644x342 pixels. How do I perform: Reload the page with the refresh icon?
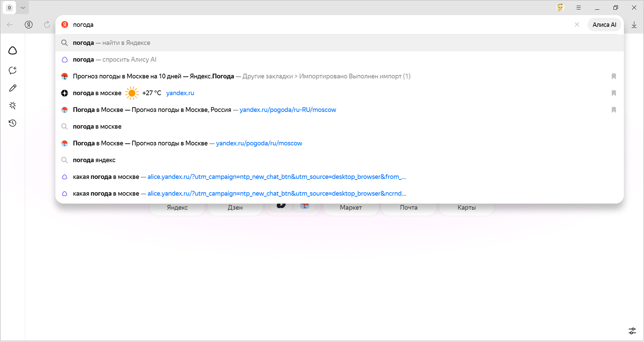(x=47, y=24)
